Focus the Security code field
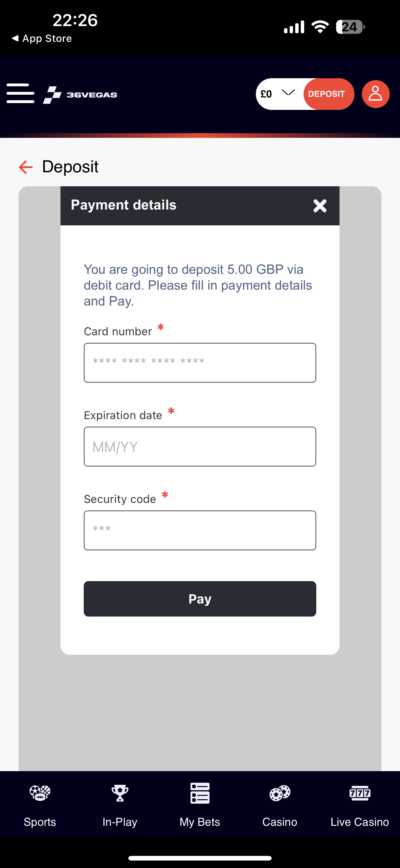Viewport: 400px width, 868px height. 200,530
